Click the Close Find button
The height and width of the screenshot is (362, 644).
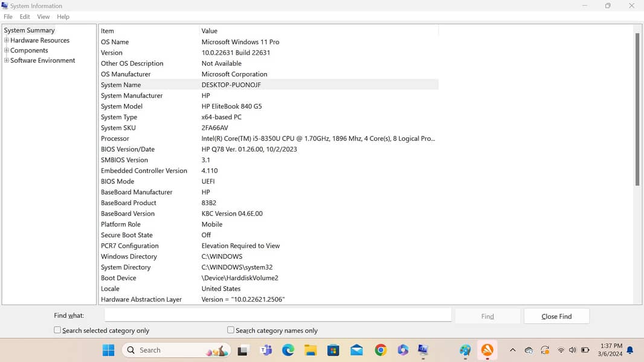556,316
